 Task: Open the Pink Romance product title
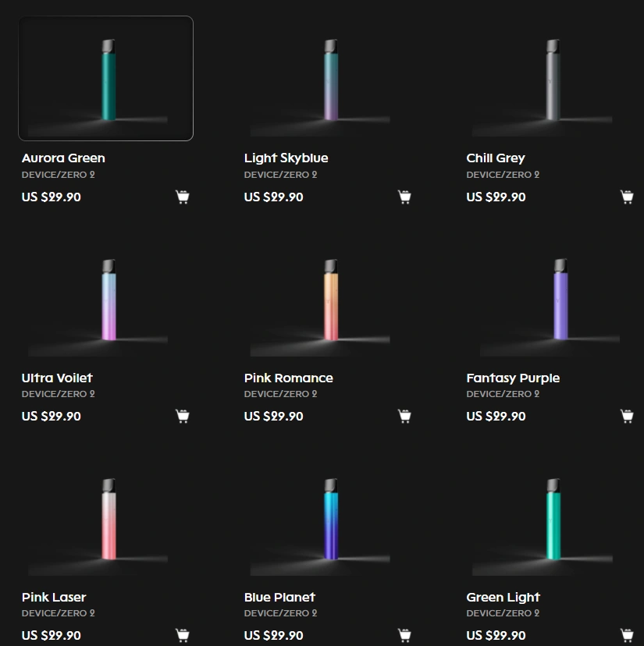(x=288, y=378)
